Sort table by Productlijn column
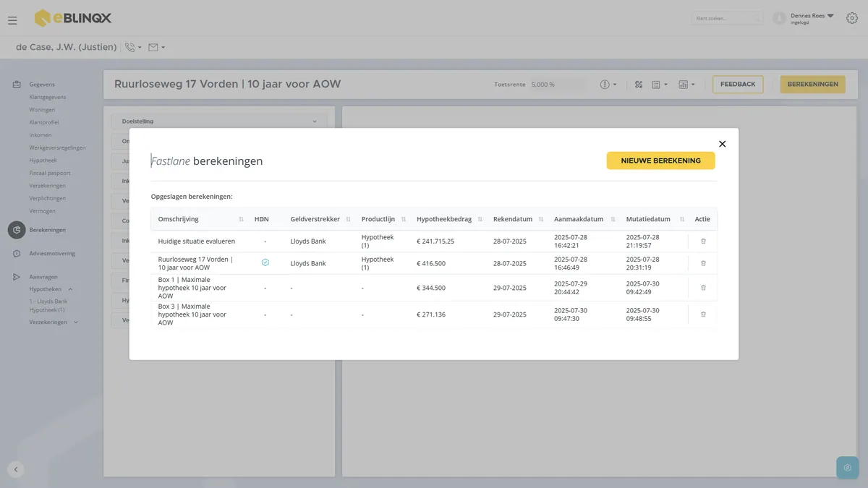This screenshot has width=868, height=488. point(403,220)
